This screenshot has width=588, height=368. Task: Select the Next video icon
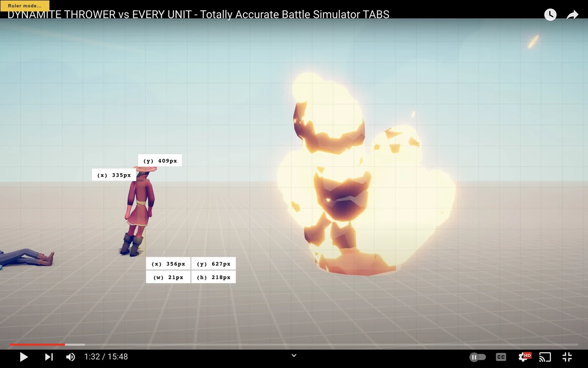point(48,357)
